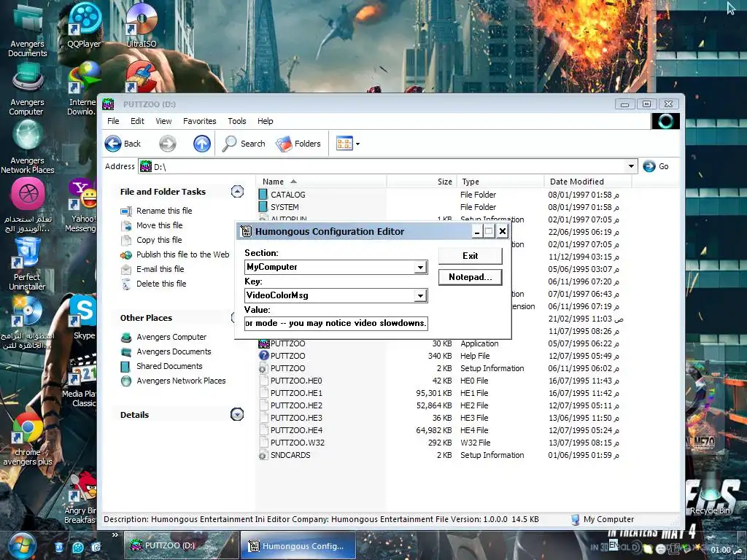Select the PUTTZOO.HE2 file
747x560 pixels.
[x=296, y=405]
